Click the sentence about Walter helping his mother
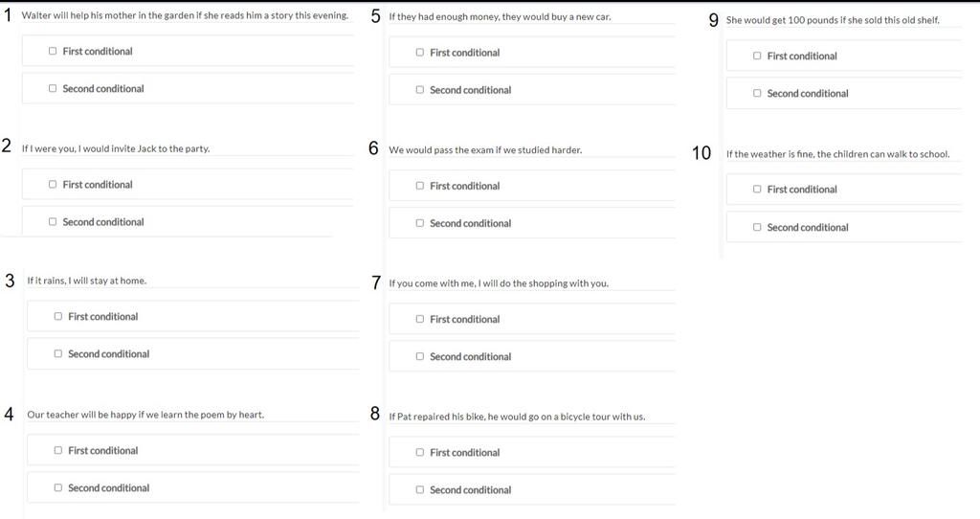Screen dimensions: 980x519 [185, 15]
